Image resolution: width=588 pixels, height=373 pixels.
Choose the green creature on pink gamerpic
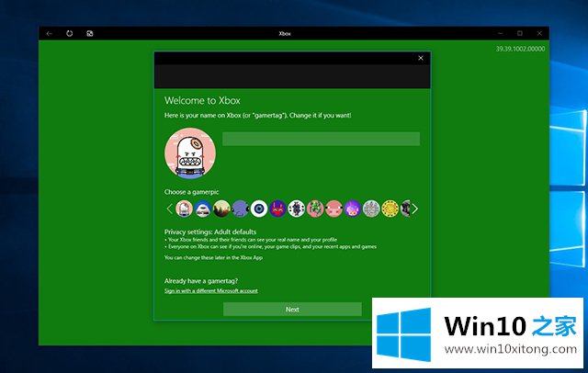tap(315, 209)
